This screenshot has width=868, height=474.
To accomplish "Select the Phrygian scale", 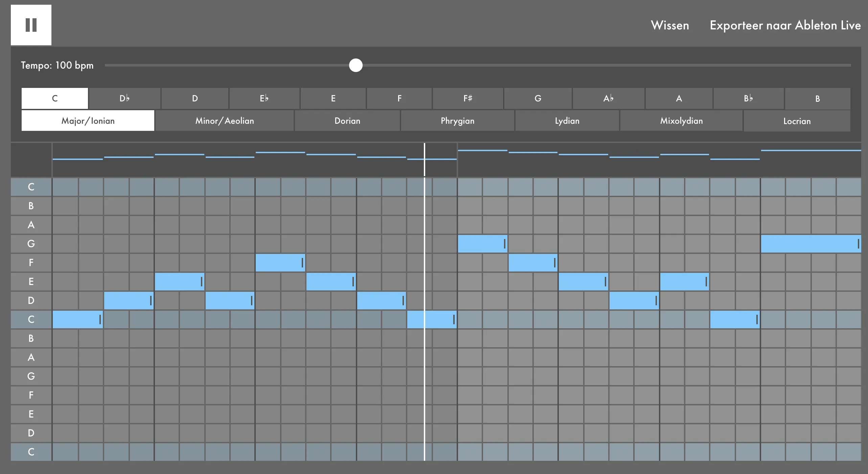I will tap(457, 121).
